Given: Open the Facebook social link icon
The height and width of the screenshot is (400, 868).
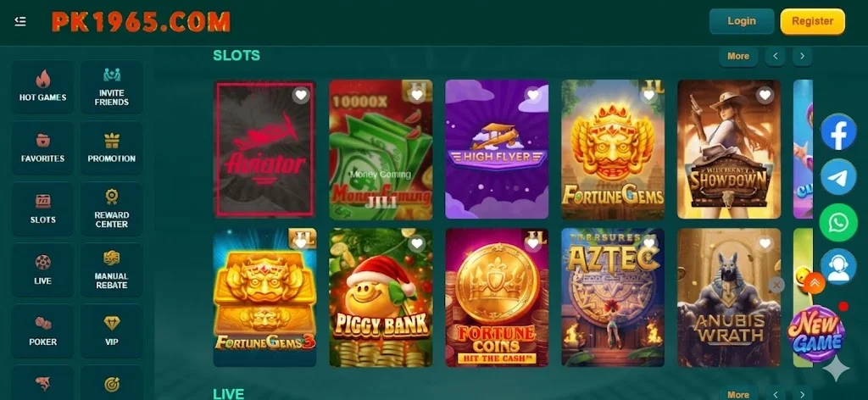Looking at the screenshot, I should 838,132.
